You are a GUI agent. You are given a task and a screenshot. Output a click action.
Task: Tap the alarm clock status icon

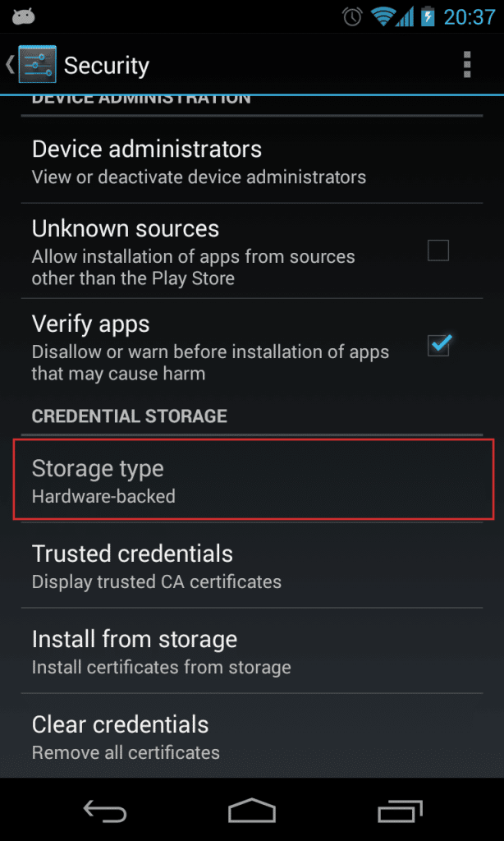353,16
